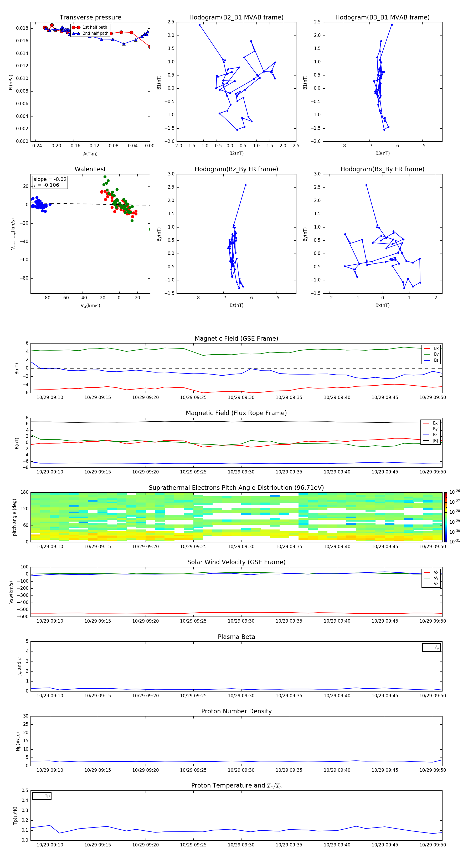This screenshot has height=868, width=473.
Task: Click the '1st half path' legend entry
Action: [x=90, y=27]
